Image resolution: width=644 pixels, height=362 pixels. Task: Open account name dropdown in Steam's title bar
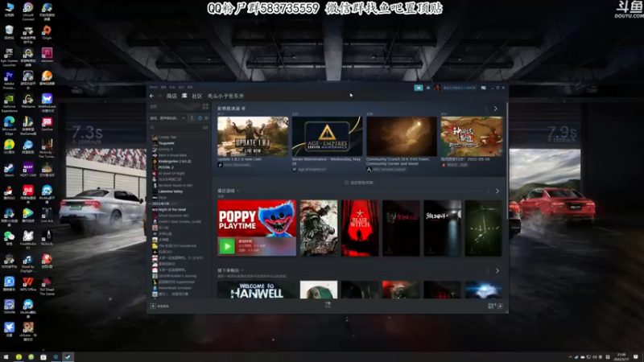459,88
